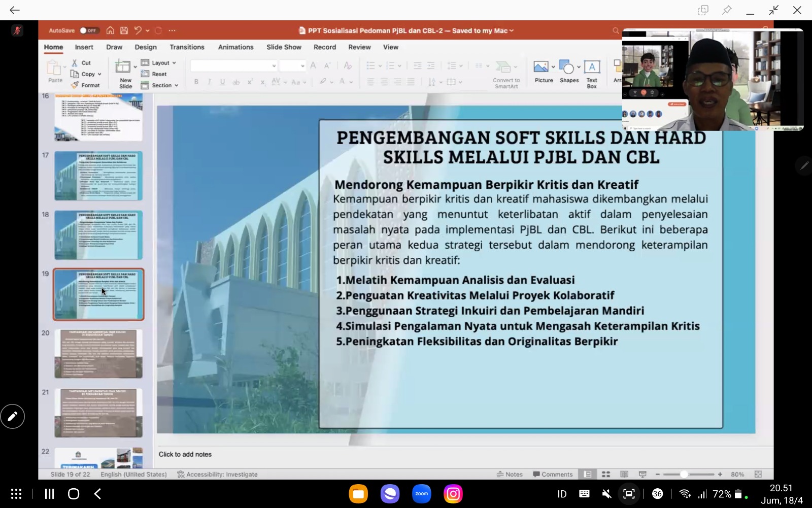Viewport: 812px width, 508px height.
Task: Toggle the AutoSave switch
Action: click(x=88, y=30)
